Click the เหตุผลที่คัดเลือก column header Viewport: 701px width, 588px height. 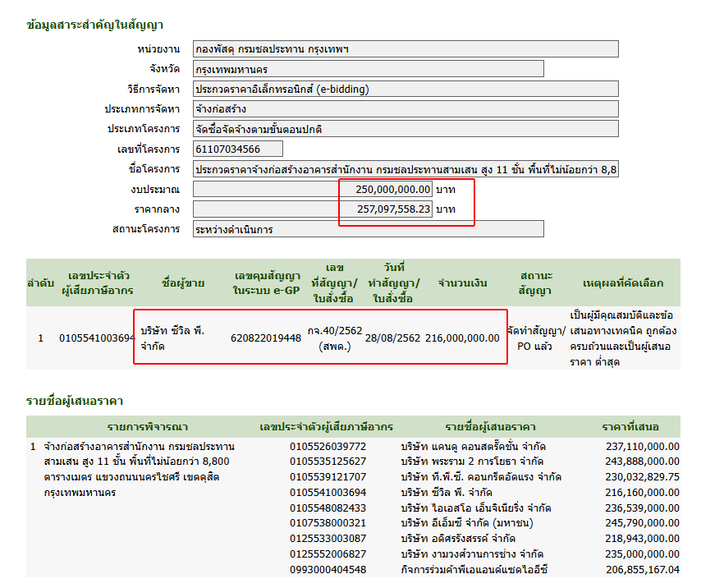click(x=623, y=283)
